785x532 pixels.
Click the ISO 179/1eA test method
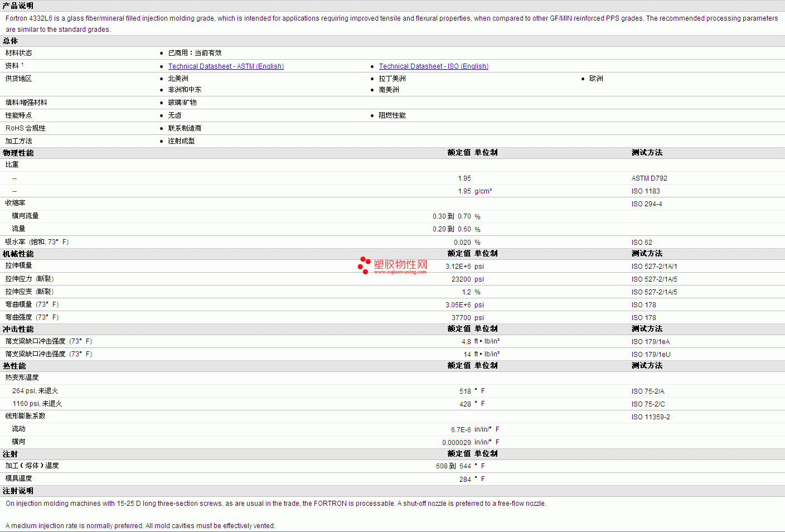pos(651,342)
